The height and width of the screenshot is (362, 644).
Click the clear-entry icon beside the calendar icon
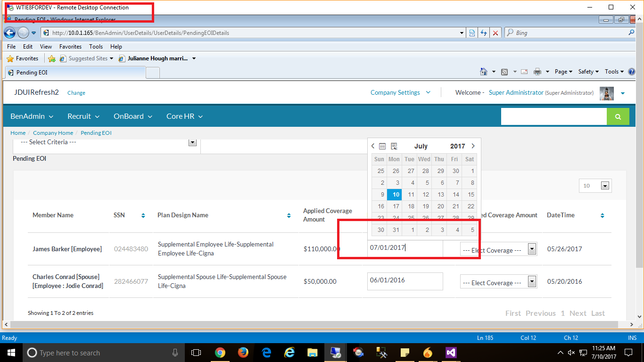395,146
